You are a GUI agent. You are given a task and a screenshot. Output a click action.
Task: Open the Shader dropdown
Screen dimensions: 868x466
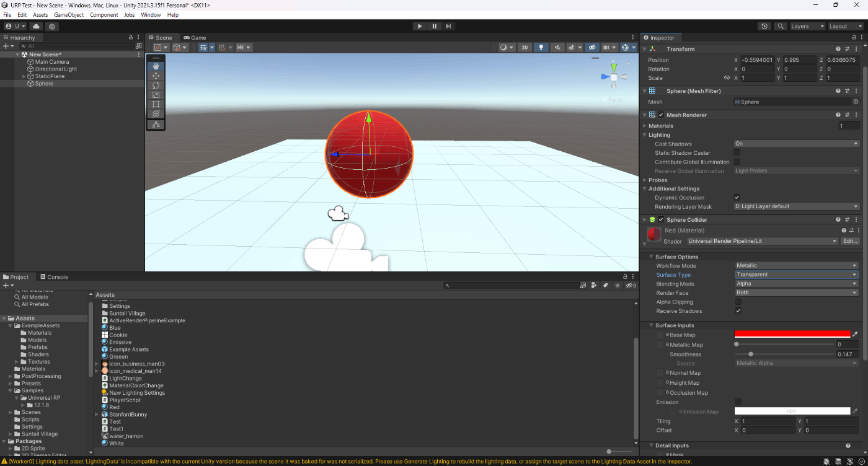pos(763,241)
